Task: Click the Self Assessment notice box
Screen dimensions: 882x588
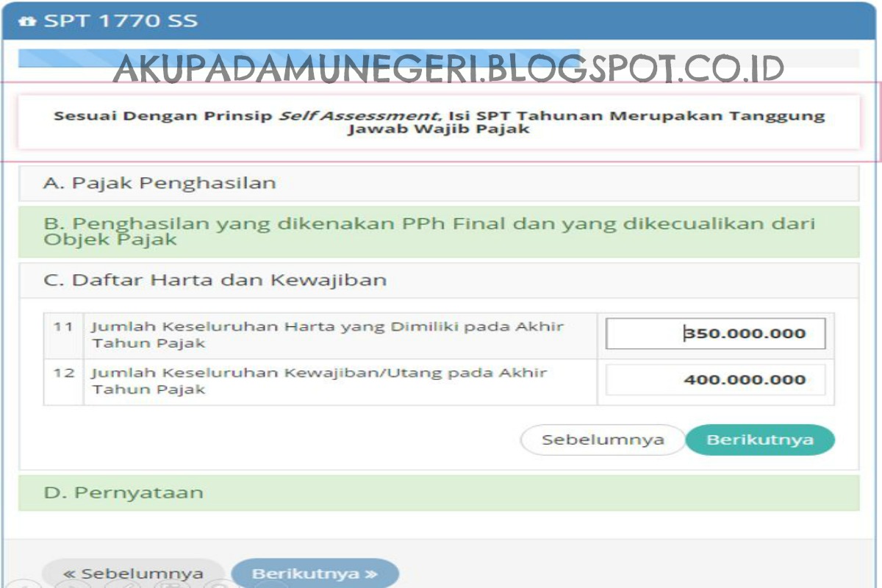Action: (441, 122)
